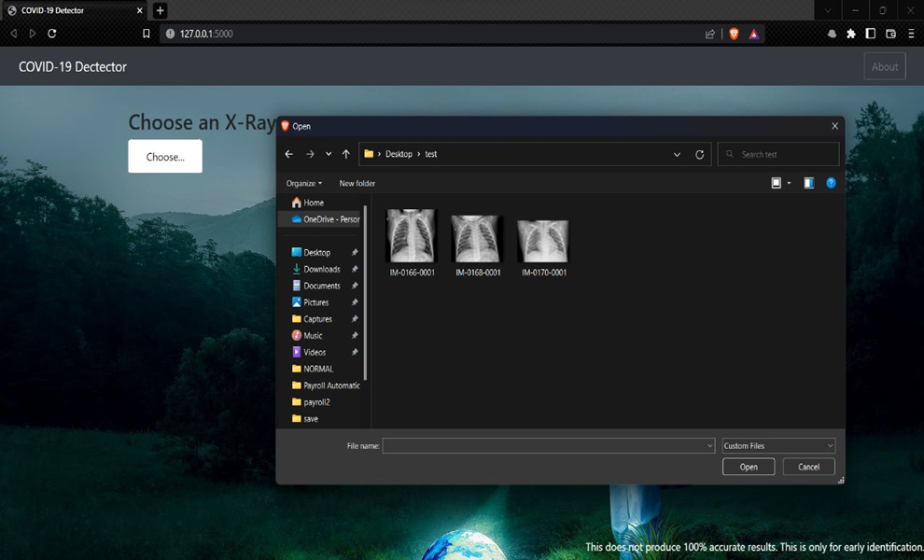
Task: Select Desktop in the navigation pane
Action: coord(311,252)
